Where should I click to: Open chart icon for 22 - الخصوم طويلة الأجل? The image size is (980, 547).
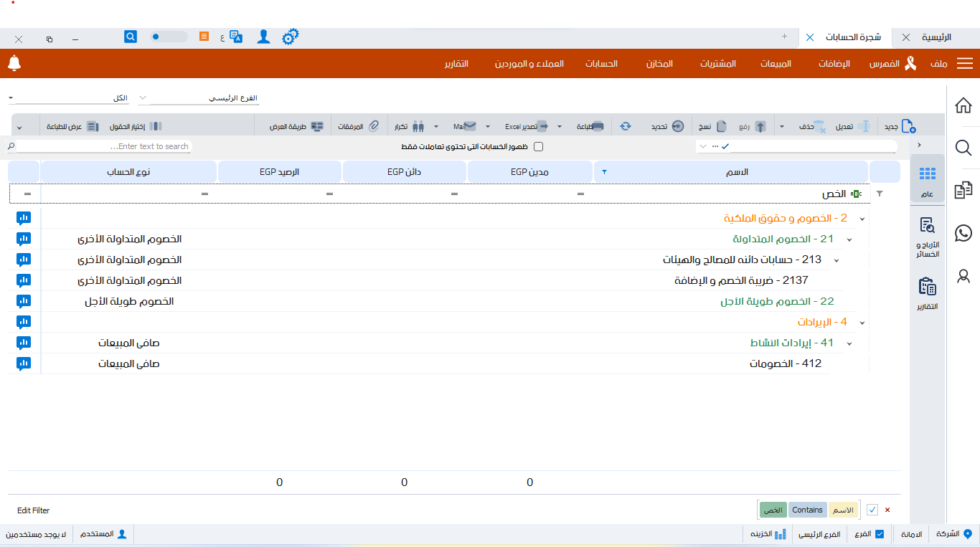[x=24, y=301]
